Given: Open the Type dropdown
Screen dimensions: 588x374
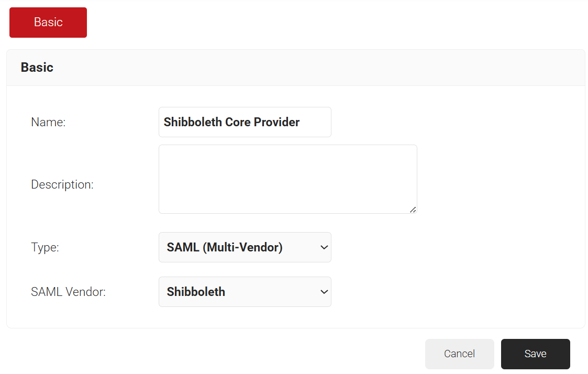Looking at the screenshot, I should tap(245, 247).
